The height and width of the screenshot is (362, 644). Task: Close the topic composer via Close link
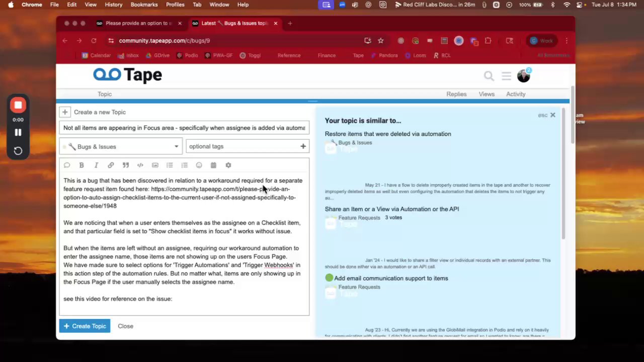pos(125,326)
